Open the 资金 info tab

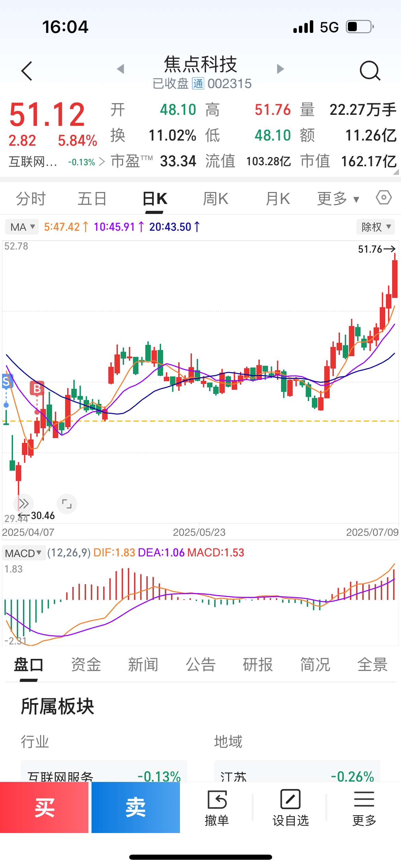pos(86,665)
